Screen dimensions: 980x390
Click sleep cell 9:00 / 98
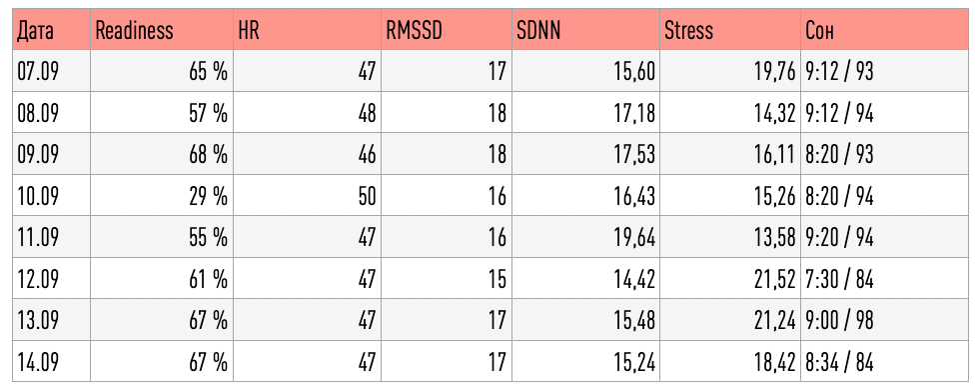(x=884, y=319)
